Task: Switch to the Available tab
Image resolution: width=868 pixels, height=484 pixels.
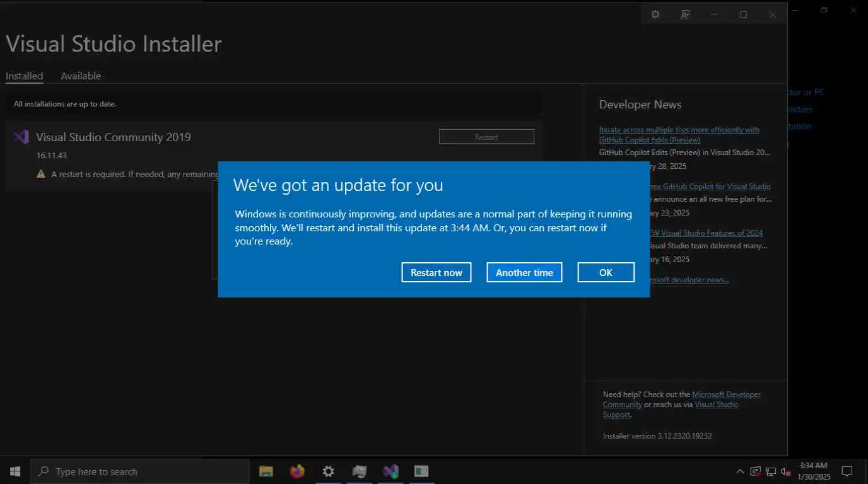Action: point(81,76)
